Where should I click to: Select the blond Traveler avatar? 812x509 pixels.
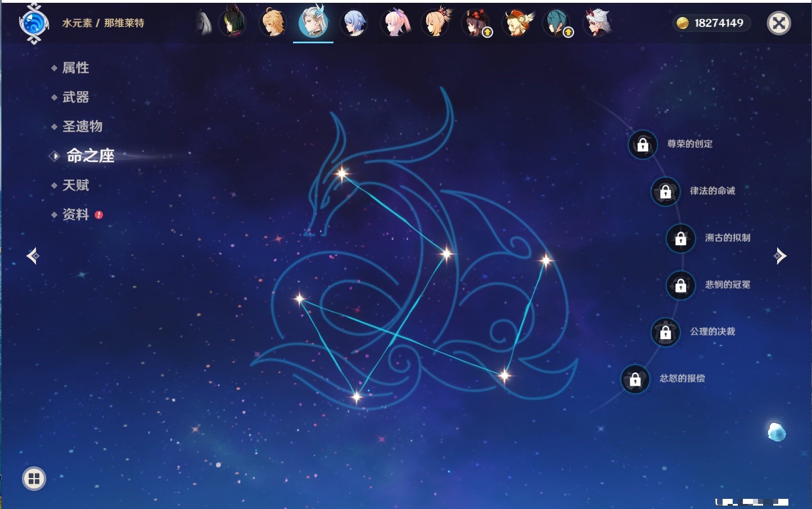pyautogui.click(x=273, y=23)
